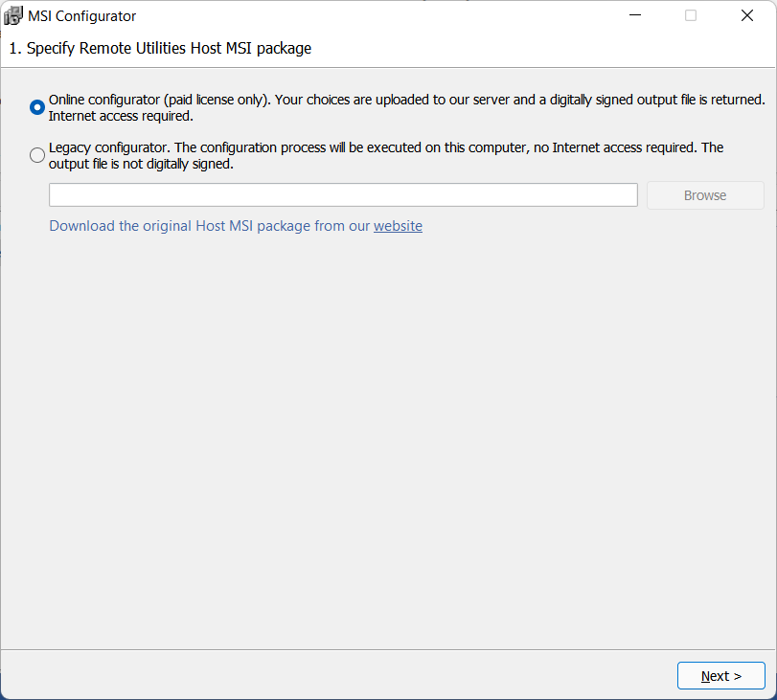This screenshot has height=700, width=777.
Task: Click the 'Online configurator (paid license only)' label text
Action: tap(160, 100)
